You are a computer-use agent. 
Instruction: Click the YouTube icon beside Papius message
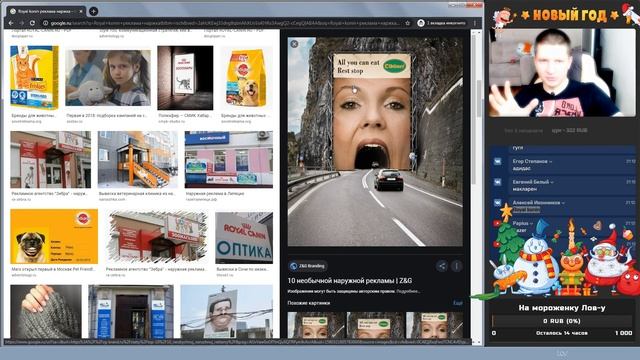click(x=497, y=223)
